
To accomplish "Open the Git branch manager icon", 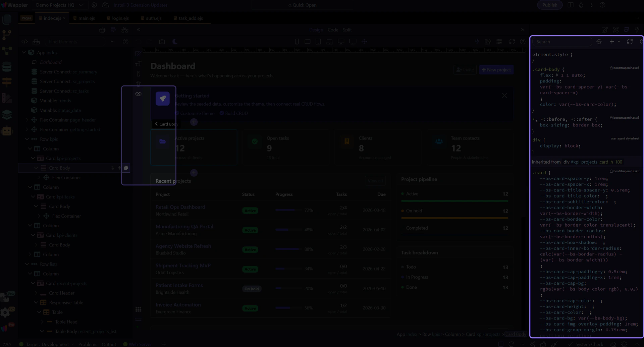I will [7, 35].
